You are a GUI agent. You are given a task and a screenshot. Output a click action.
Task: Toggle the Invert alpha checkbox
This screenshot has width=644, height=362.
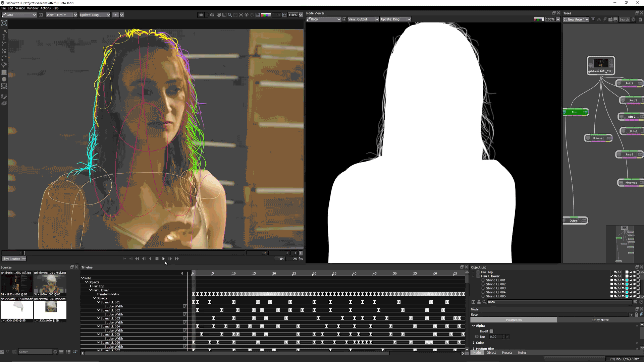(x=491, y=331)
